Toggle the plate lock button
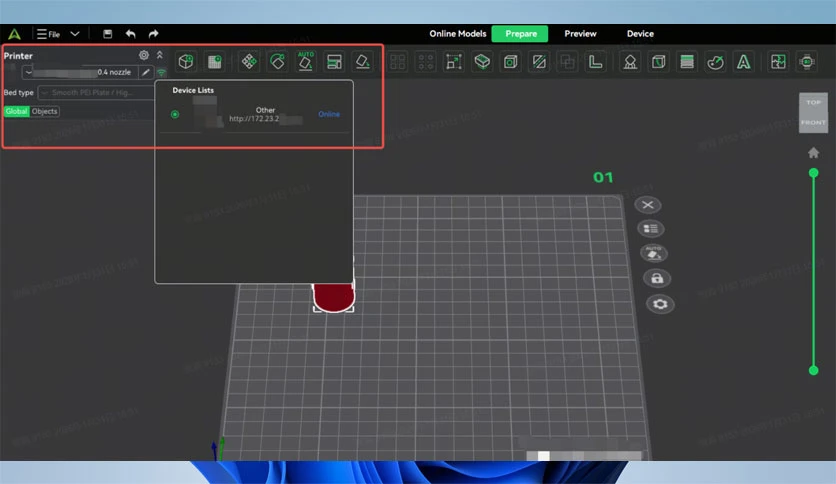Image resolution: width=836 pixels, height=484 pixels. [x=657, y=278]
